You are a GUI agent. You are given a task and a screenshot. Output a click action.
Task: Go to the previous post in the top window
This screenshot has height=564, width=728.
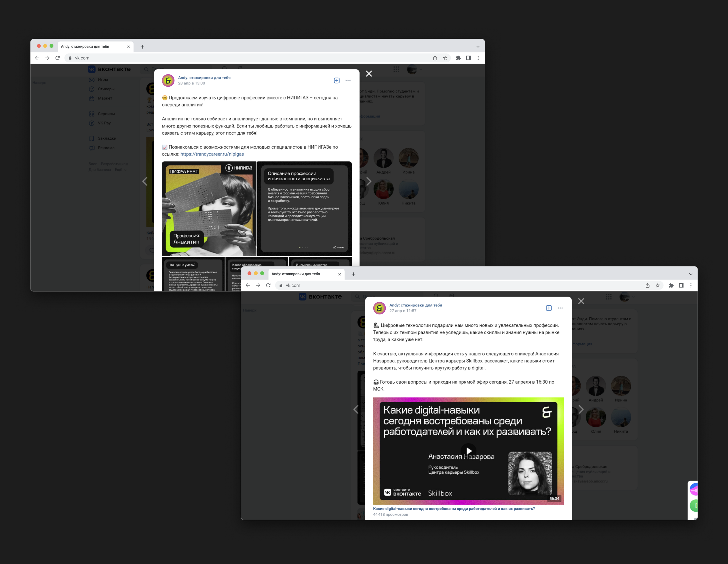145,181
